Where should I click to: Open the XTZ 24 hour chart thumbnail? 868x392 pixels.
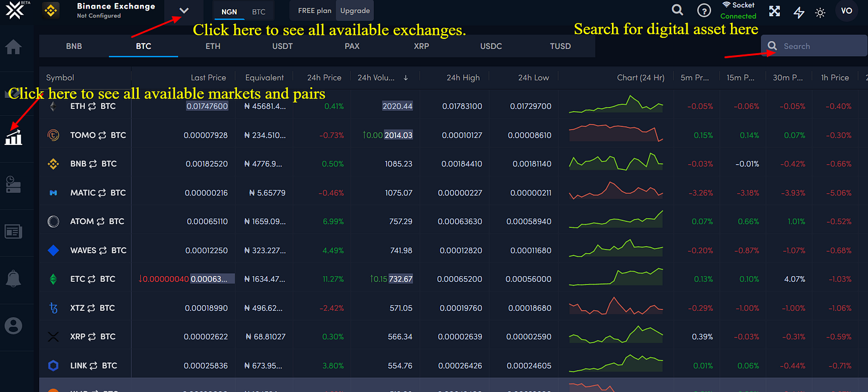coord(616,306)
